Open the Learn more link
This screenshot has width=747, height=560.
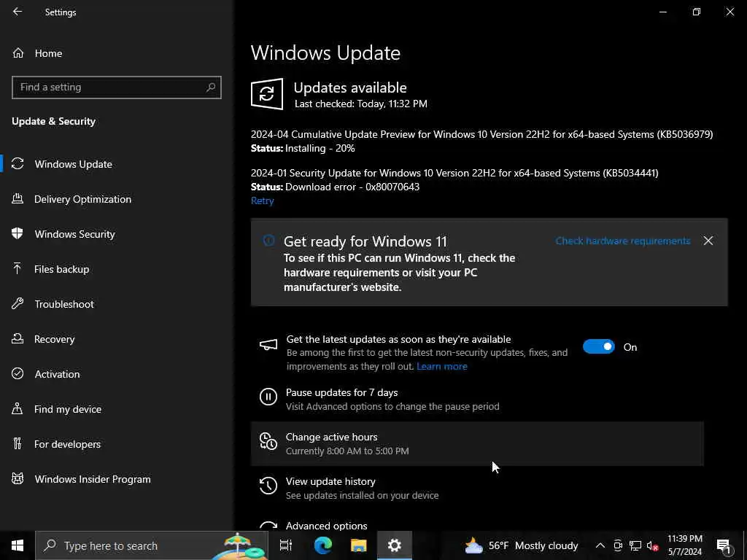pos(442,366)
